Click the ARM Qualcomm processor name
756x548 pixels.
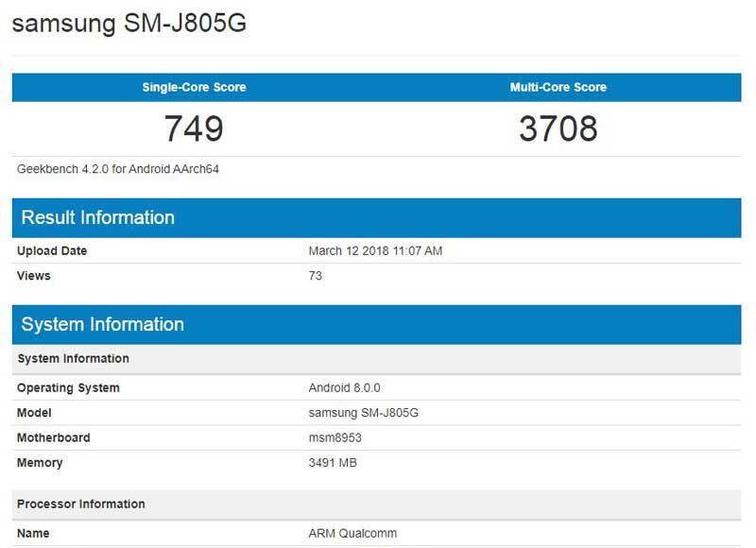coord(352,533)
